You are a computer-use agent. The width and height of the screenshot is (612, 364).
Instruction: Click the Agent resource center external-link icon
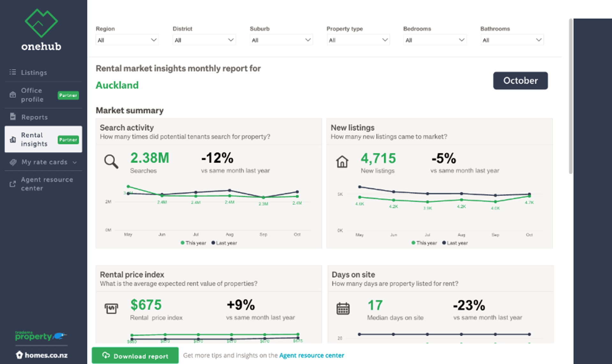click(x=13, y=184)
